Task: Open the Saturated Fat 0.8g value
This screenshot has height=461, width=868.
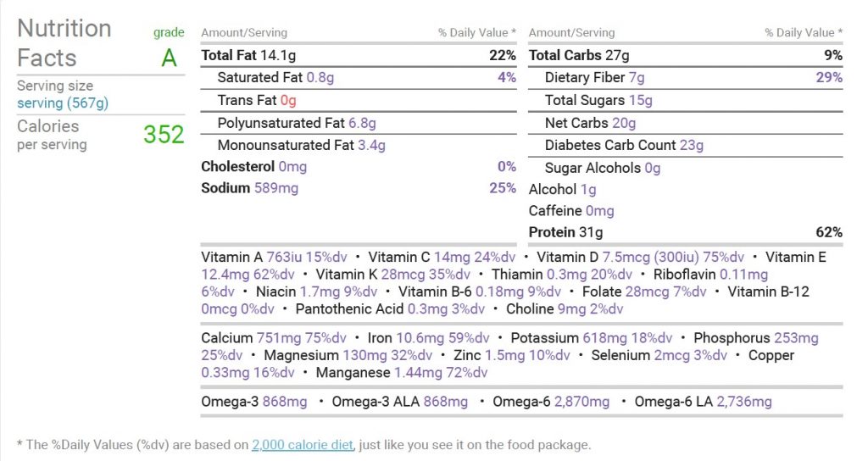Action: pyautogui.click(x=320, y=78)
